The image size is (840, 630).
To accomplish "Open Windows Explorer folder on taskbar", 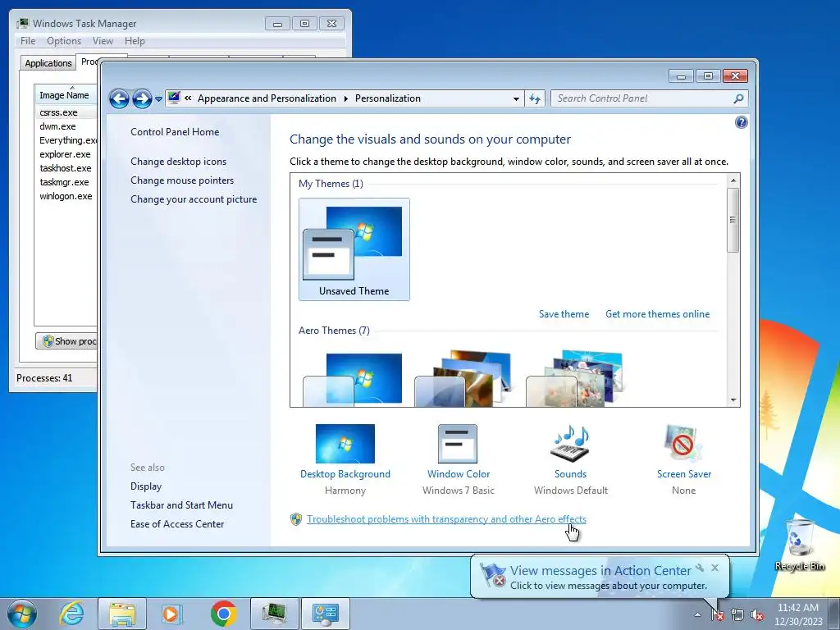I will coord(121,614).
